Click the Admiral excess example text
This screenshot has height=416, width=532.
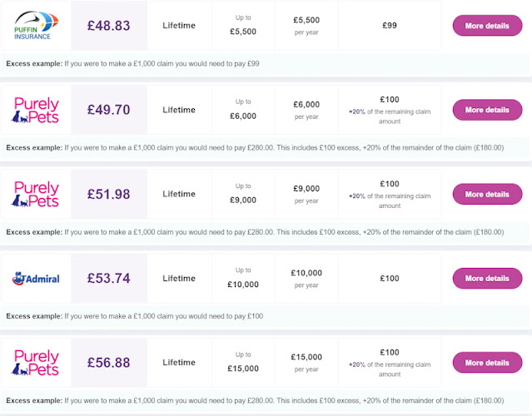coord(135,316)
